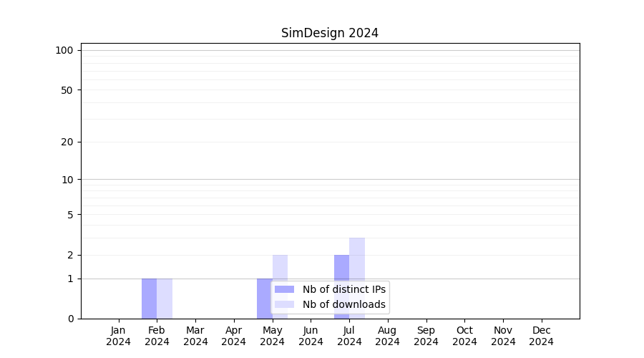Select the 'Oct 2024' x-axis label
Viewport: 644px width, 358px height.
coord(464,336)
